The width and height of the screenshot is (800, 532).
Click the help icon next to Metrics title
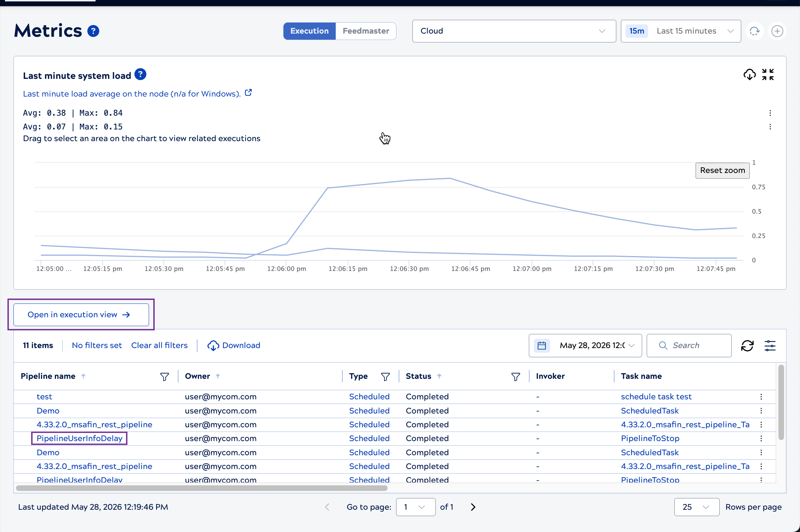tap(93, 31)
